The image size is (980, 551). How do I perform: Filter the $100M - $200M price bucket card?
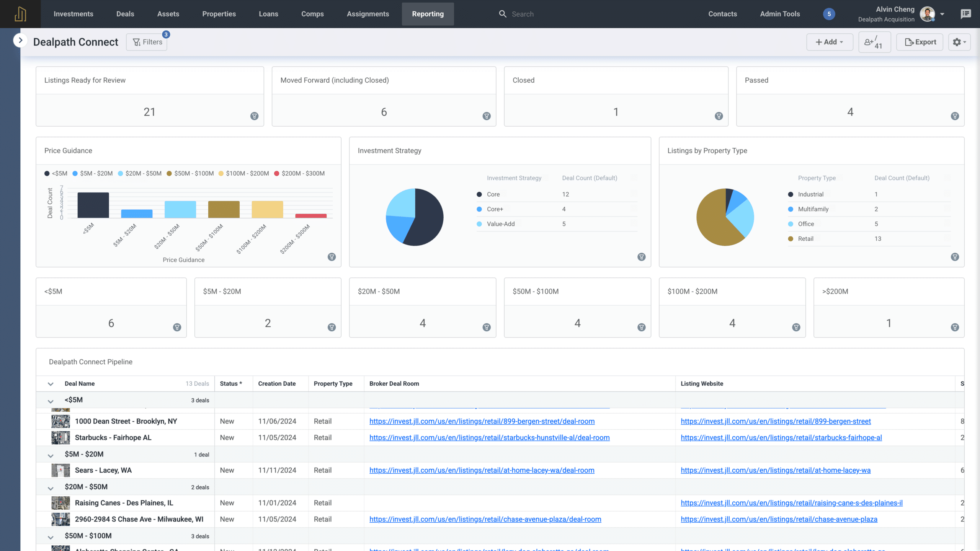(x=796, y=328)
